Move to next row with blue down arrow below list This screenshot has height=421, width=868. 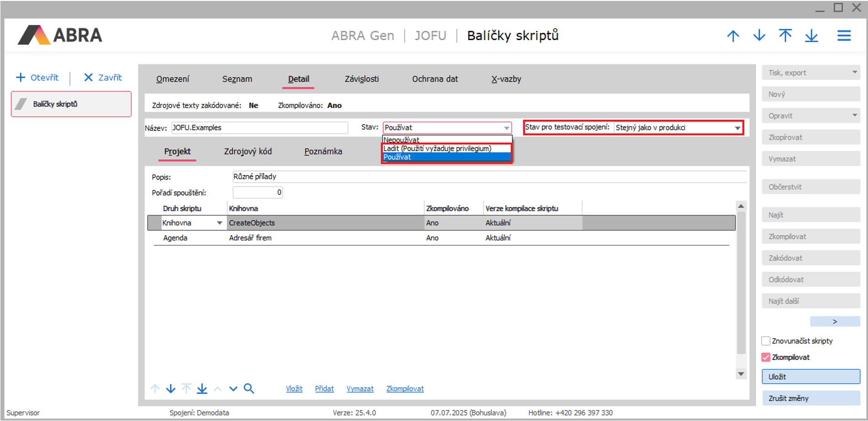[x=170, y=389]
